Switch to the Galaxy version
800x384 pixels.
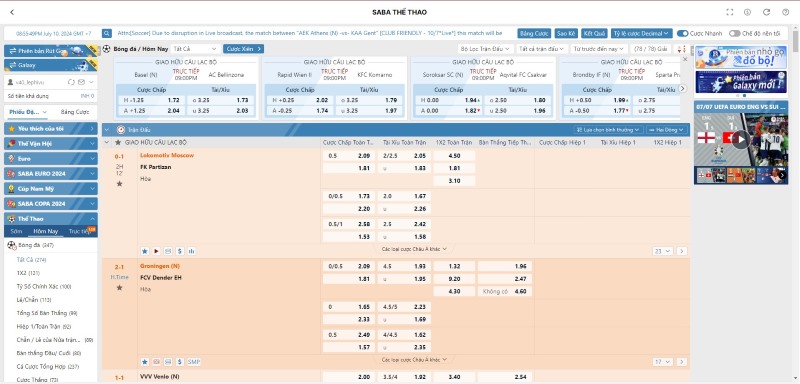pos(51,65)
